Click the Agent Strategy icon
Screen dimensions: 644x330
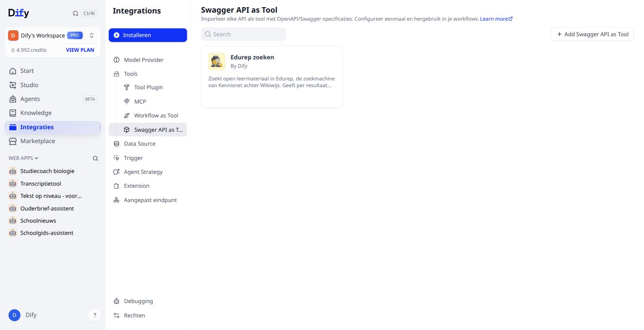click(x=117, y=172)
